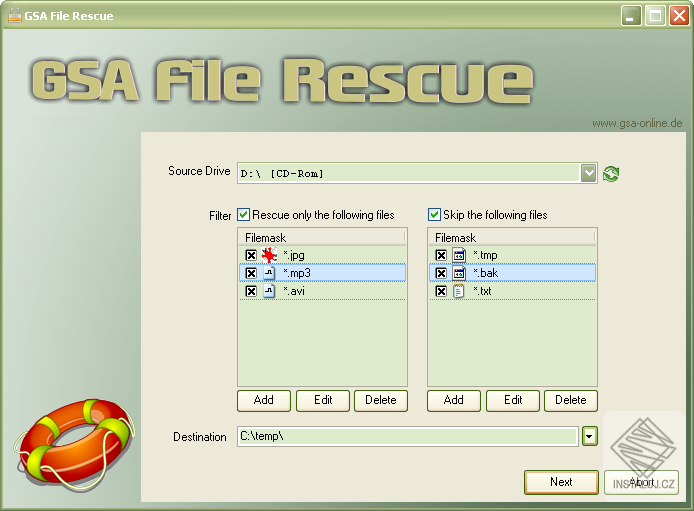This screenshot has height=511, width=694.
Task: Click the *.jpg file type icon
Action: click(269, 255)
